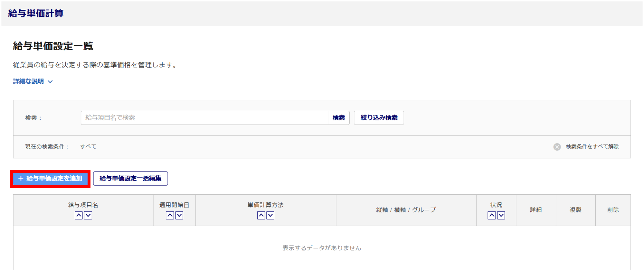The image size is (644, 279).
Task: Sort 状況 column ascending
Action: (x=492, y=215)
